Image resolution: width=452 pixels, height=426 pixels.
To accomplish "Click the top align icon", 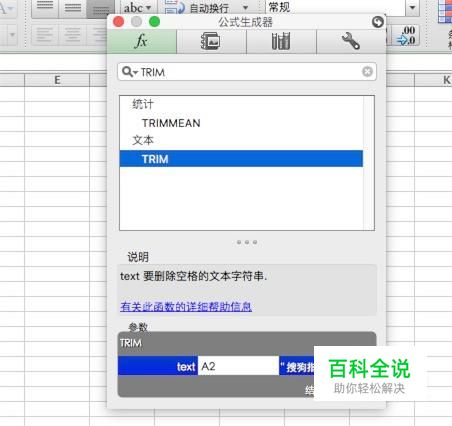I will 45,7.
